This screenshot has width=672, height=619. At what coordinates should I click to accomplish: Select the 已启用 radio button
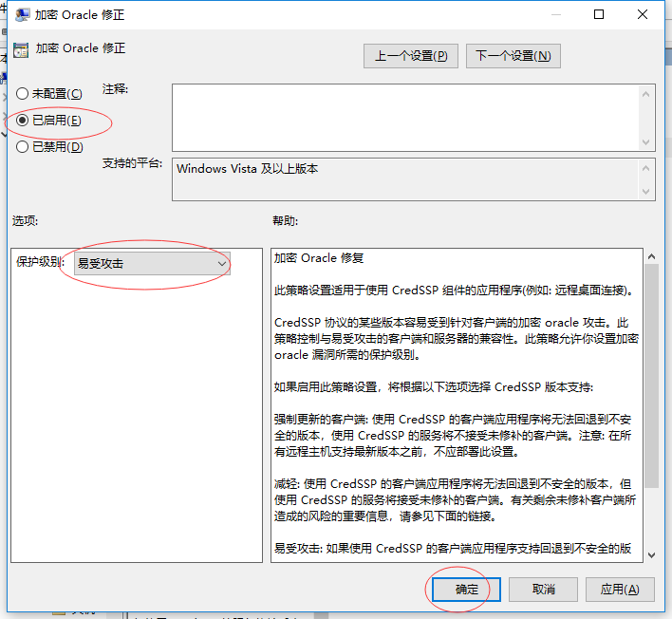pyautogui.click(x=23, y=121)
